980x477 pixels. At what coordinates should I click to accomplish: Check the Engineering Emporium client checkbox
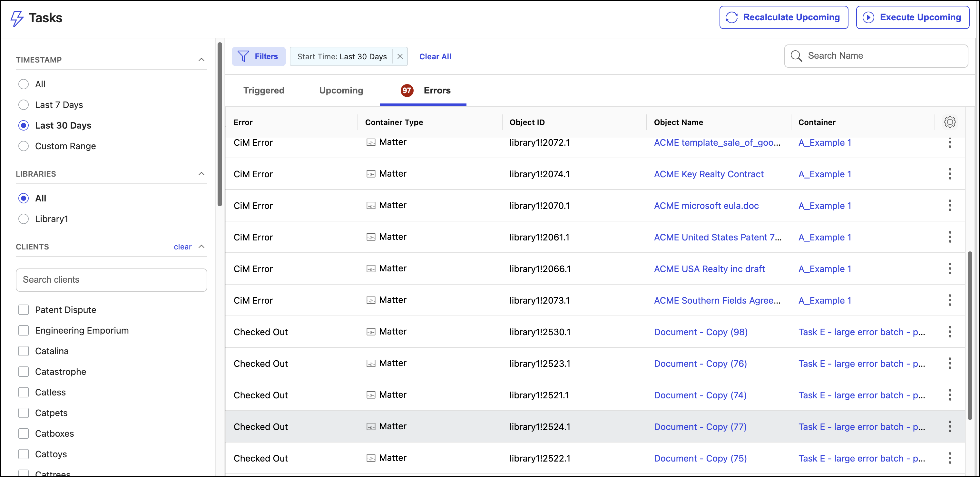pos(24,330)
